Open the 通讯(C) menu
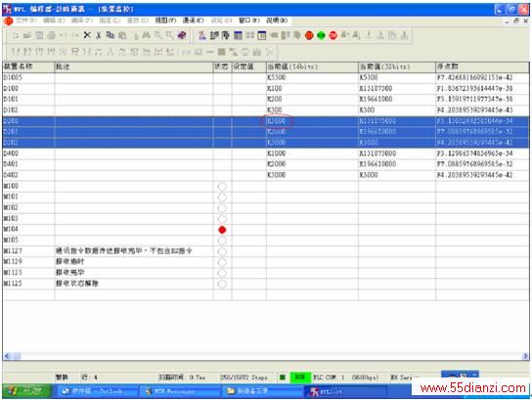The image size is (532, 400). point(193,21)
